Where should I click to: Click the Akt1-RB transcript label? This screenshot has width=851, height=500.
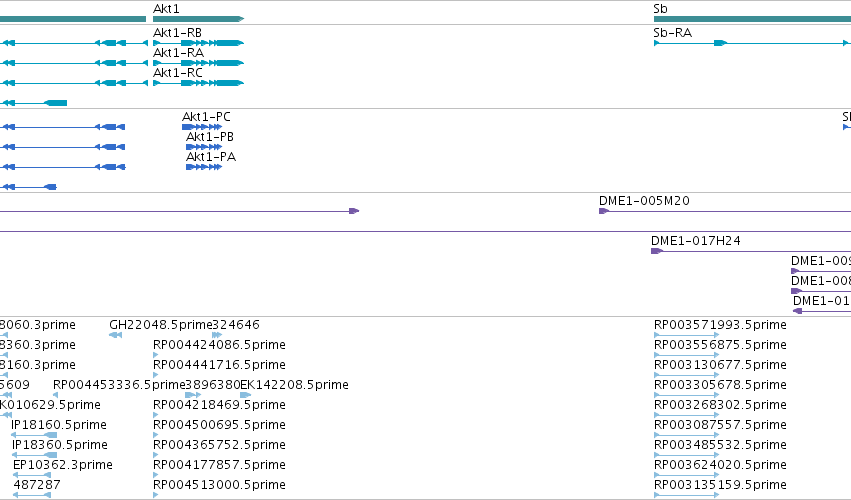point(177,33)
